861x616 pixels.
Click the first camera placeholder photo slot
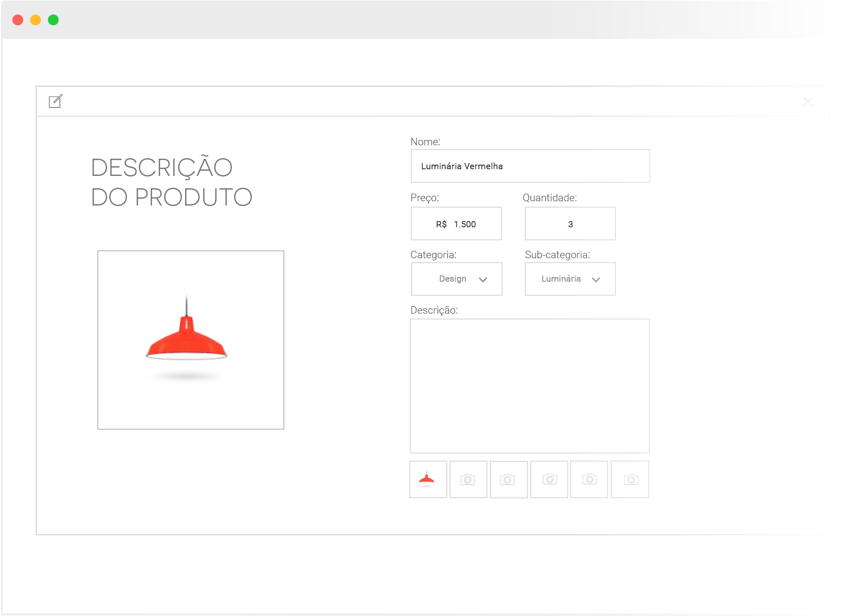click(x=468, y=479)
